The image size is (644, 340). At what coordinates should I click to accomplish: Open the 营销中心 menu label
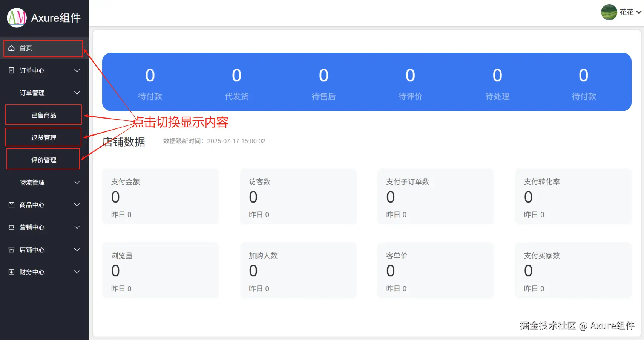tap(32, 227)
